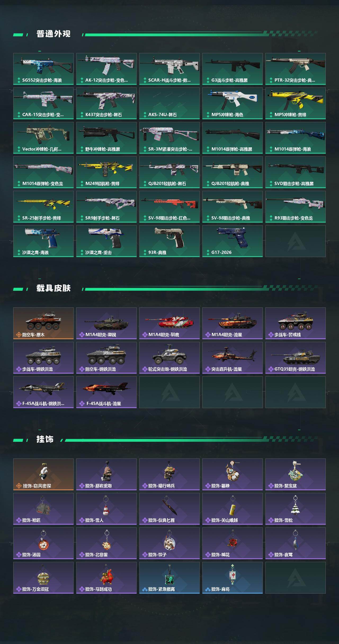
Task: Choose the G17-2026 pistol skin
Action: click(x=233, y=241)
